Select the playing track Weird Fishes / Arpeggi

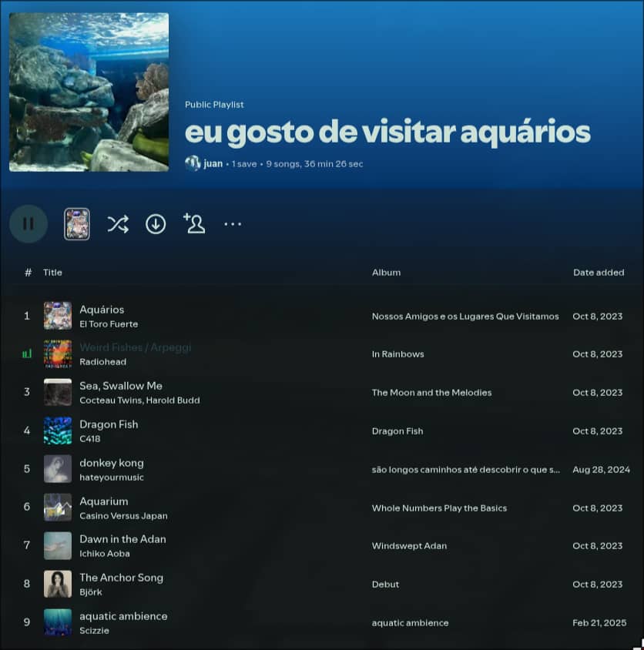click(135, 347)
